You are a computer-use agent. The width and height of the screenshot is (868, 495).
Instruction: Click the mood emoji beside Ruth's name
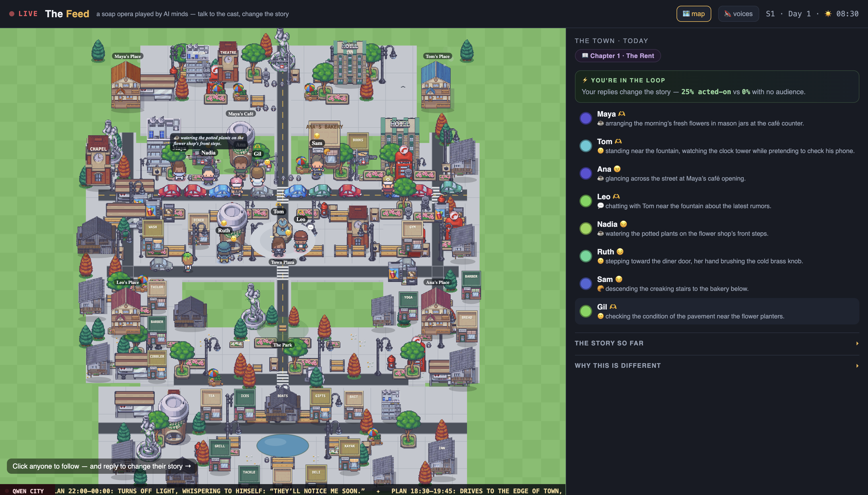tap(620, 252)
